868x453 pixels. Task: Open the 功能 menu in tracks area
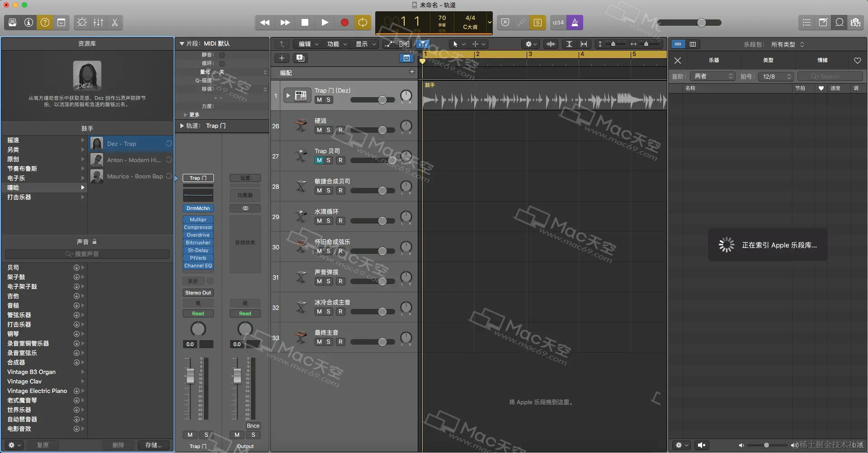tap(336, 44)
